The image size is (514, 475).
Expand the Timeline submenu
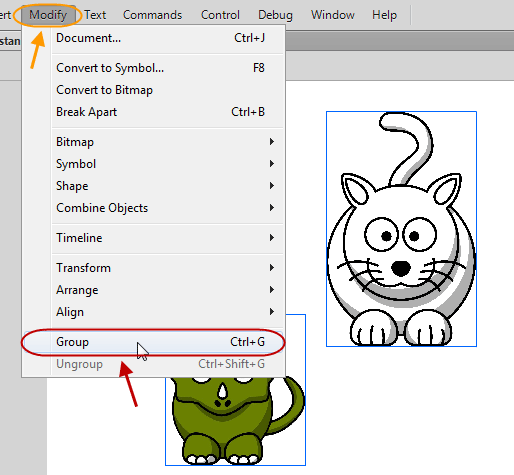point(153,238)
